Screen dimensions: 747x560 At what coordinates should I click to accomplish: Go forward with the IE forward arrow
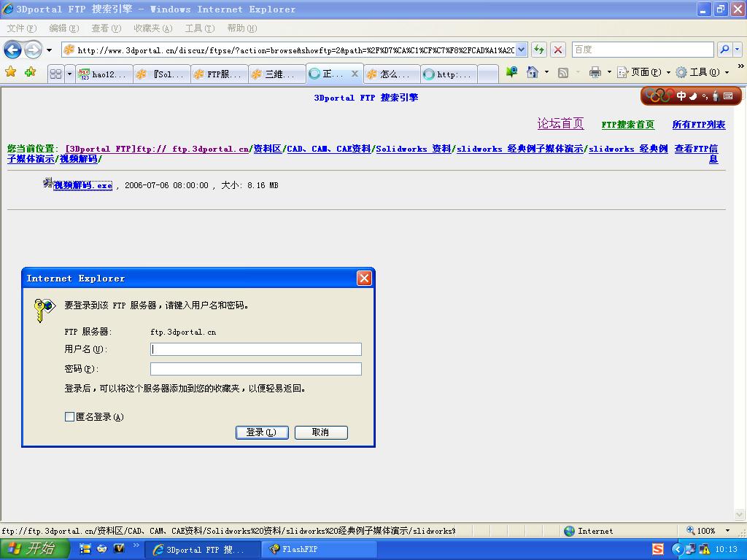pyautogui.click(x=33, y=50)
